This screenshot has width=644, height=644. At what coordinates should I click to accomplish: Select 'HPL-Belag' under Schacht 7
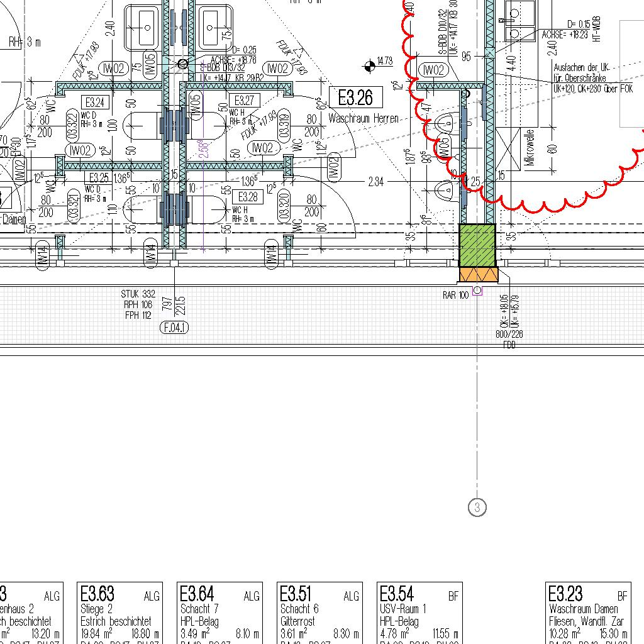pos(199,621)
